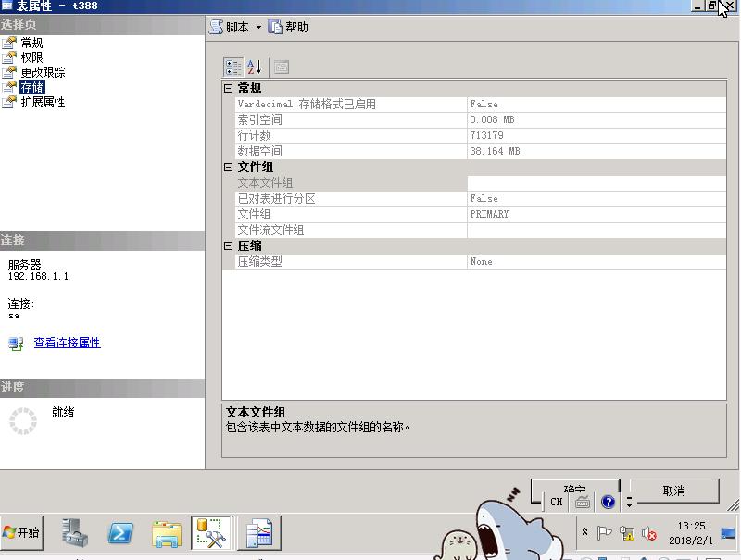Select the PRIMARY filegroup property row

[x=417, y=214]
